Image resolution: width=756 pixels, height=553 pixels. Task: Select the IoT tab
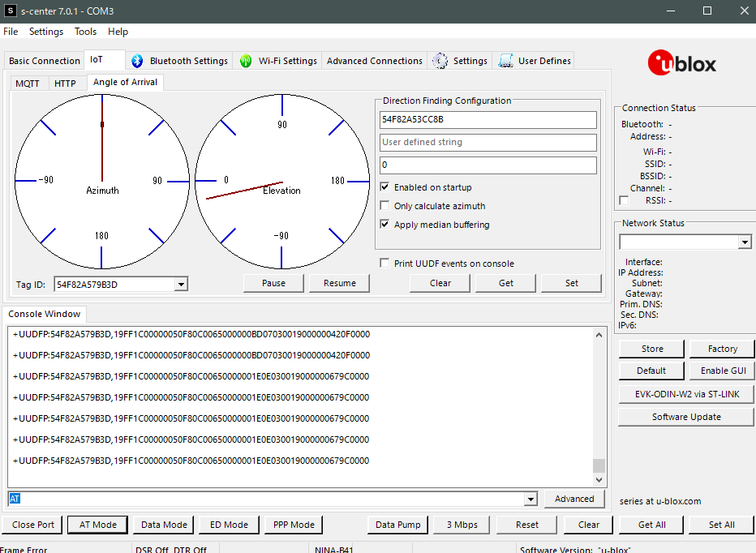(105, 59)
